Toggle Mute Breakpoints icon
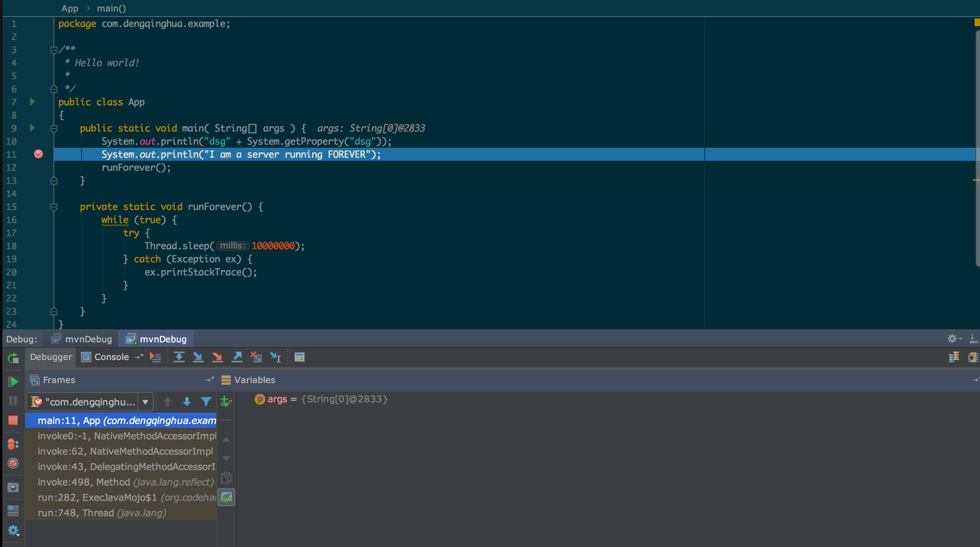 (x=13, y=463)
